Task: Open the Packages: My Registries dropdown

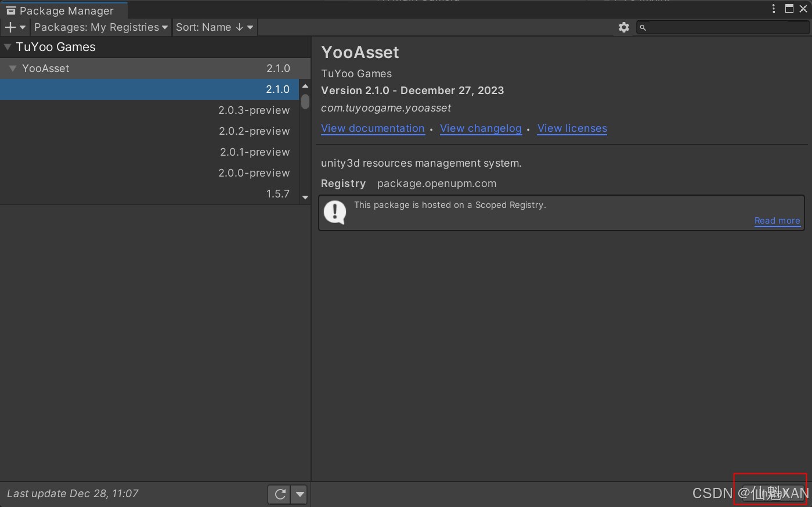Action: pos(100,27)
